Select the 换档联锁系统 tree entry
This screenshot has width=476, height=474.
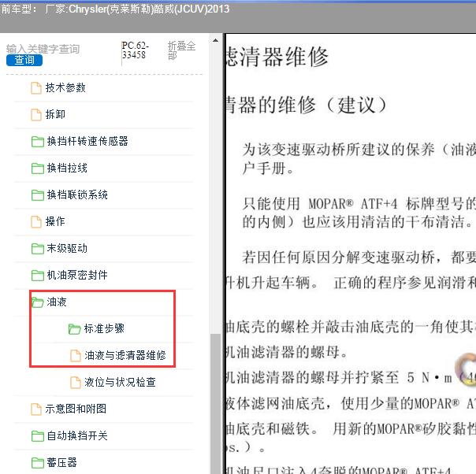(x=77, y=194)
